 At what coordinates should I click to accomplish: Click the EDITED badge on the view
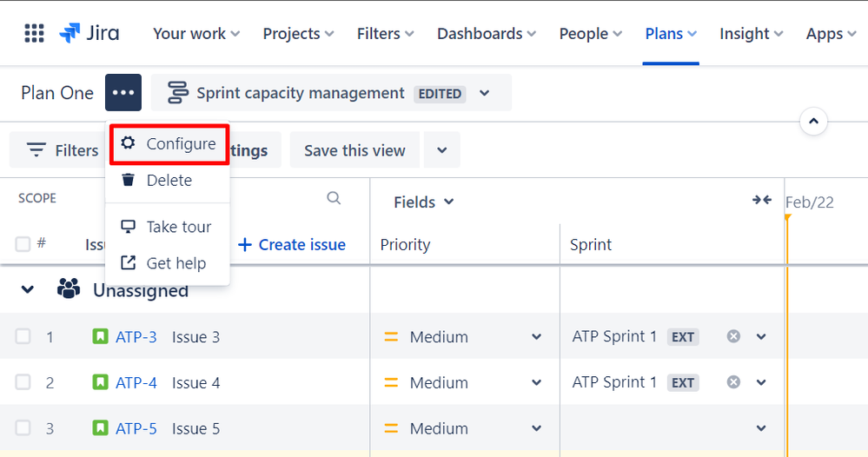[440, 94]
